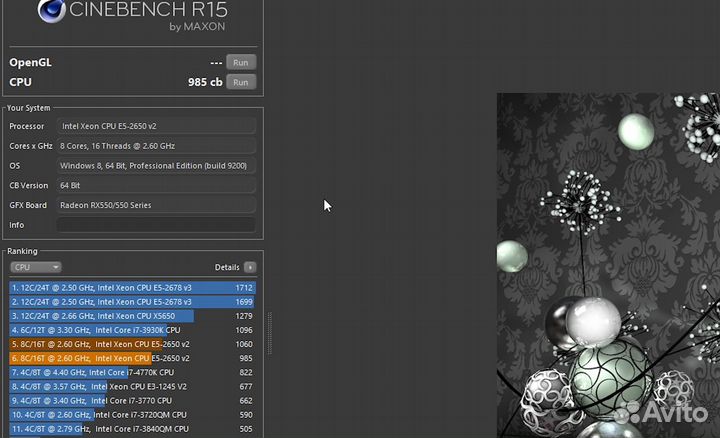This screenshot has width=720, height=438.
Task: Click the empty Info input field
Action: (x=156, y=225)
